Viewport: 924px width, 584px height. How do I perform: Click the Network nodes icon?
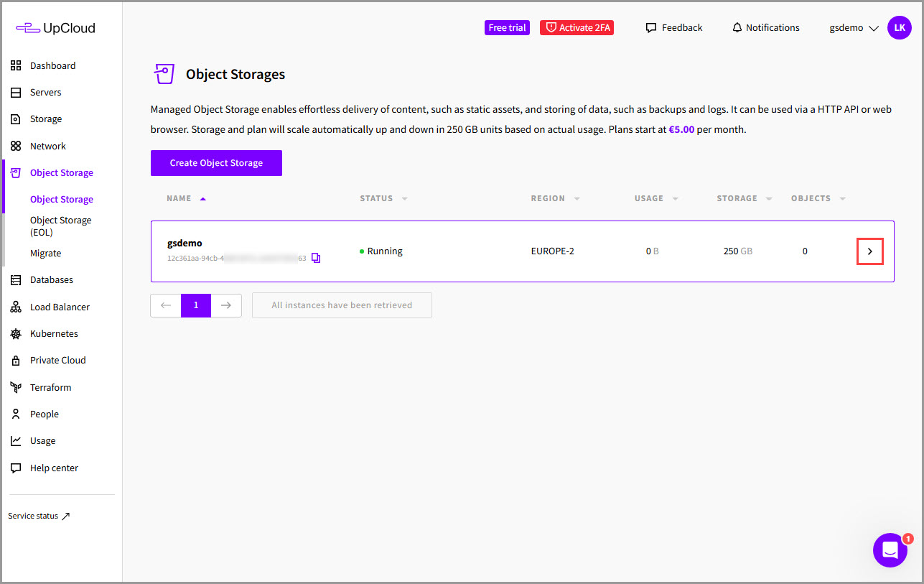click(16, 146)
